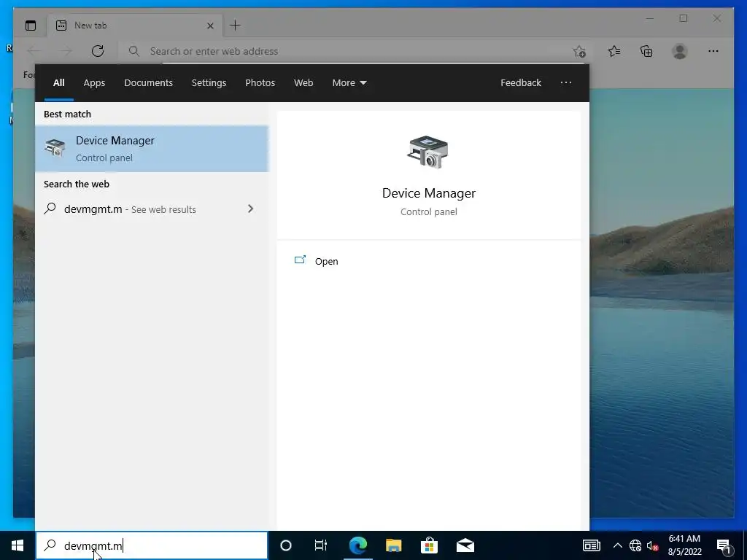
Task: Open the Edge profile avatar
Action: pos(680,51)
